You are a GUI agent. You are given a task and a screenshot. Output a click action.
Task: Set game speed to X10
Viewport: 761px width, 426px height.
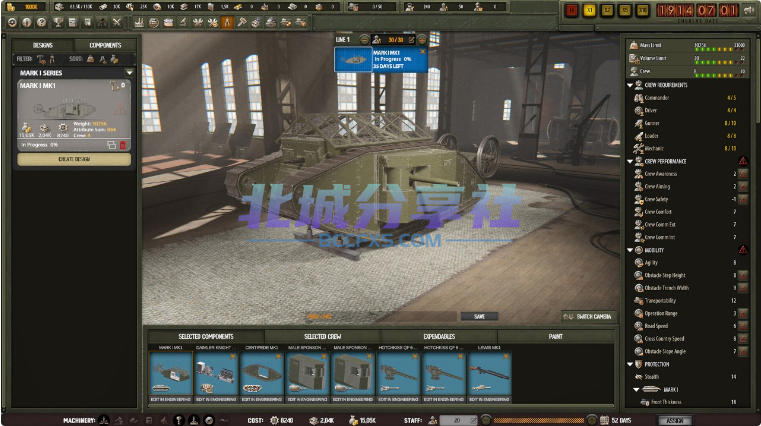642,11
